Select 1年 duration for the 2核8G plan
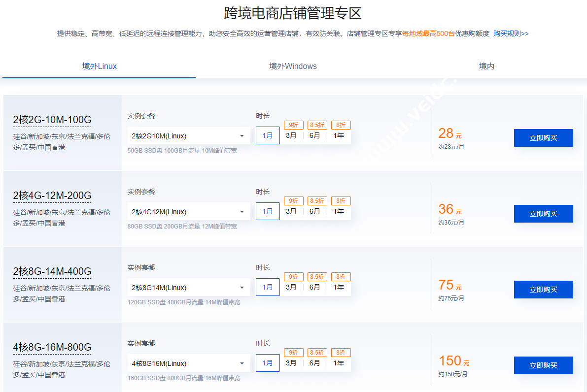The width and height of the screenshot is (587, 392). tap(339, 287)
